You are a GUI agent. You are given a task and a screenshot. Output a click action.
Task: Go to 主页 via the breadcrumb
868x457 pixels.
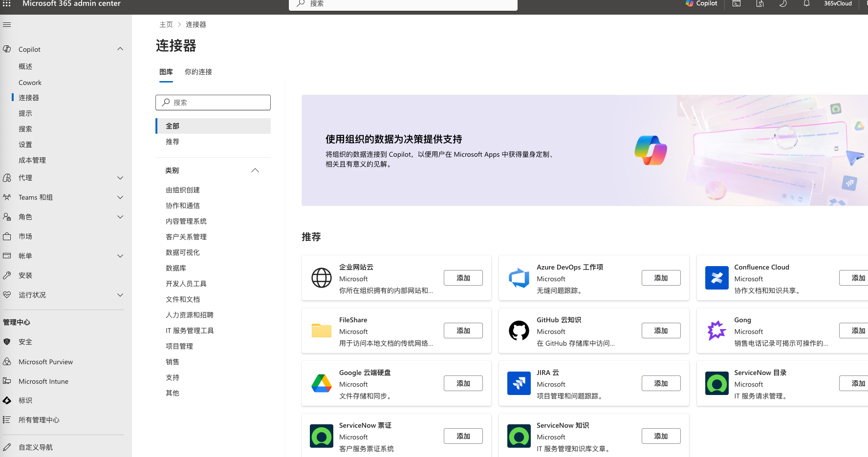(x=166, y=24)
